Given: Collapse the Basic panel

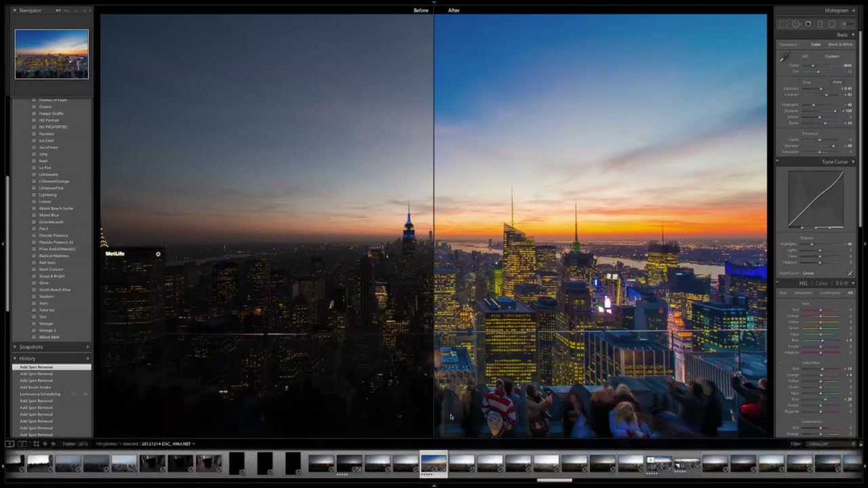Looking at the screenshot, I should [854, 35].
